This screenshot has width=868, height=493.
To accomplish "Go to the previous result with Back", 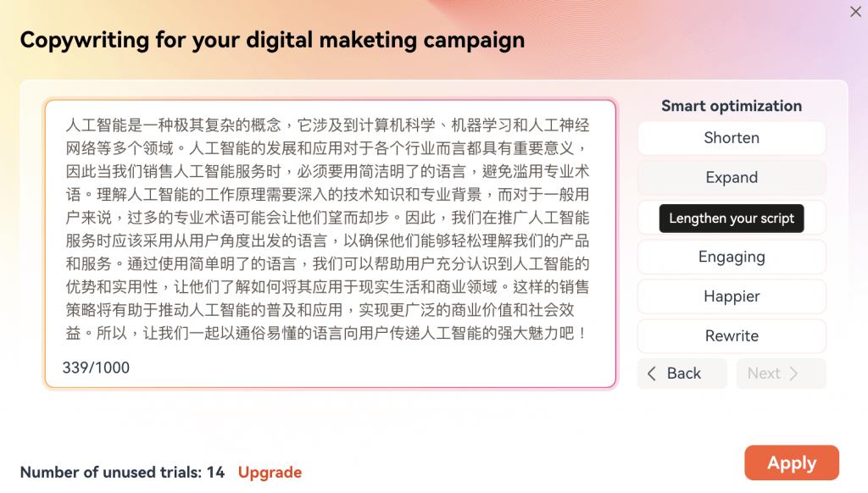I will pyautogui.click(x=682, y=374).
